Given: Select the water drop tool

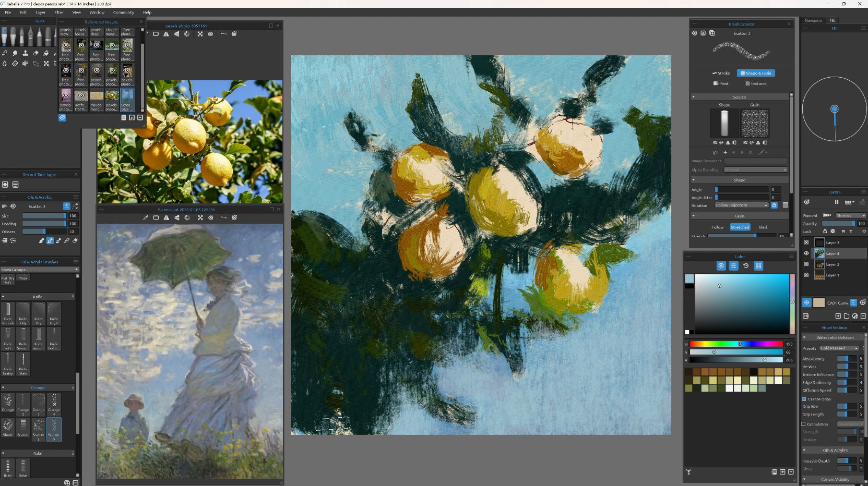Looking at the screenshot, I should (4, 63).
